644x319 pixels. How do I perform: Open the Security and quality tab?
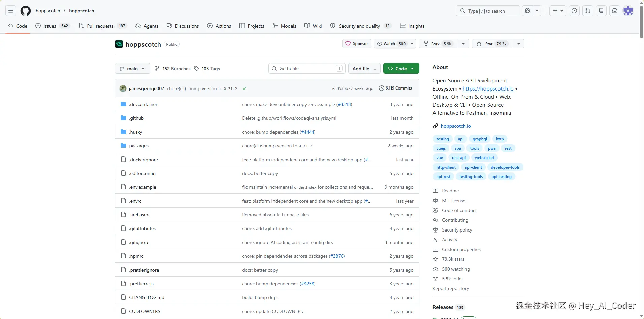tap(361, 26)
